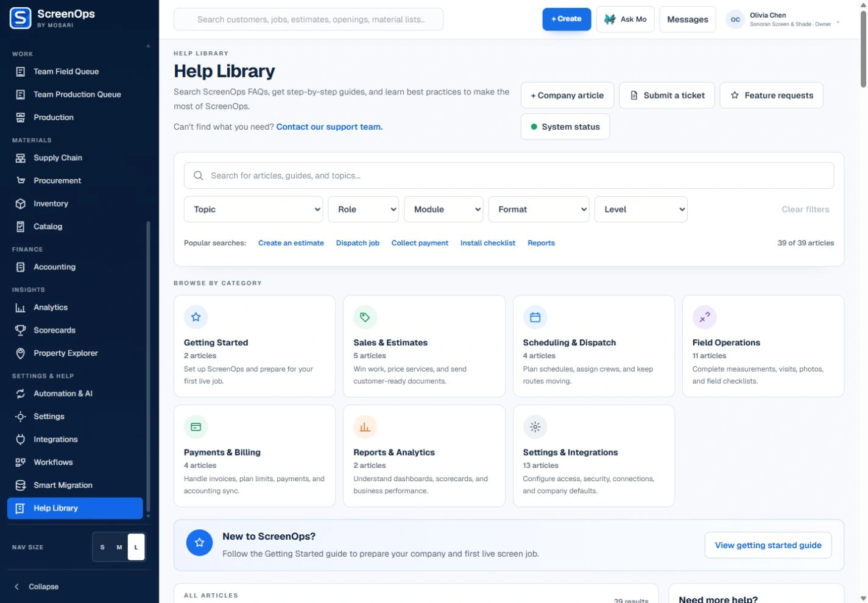
Task: Click the Reports & Analytics bar chart icon
Action: 365,427
